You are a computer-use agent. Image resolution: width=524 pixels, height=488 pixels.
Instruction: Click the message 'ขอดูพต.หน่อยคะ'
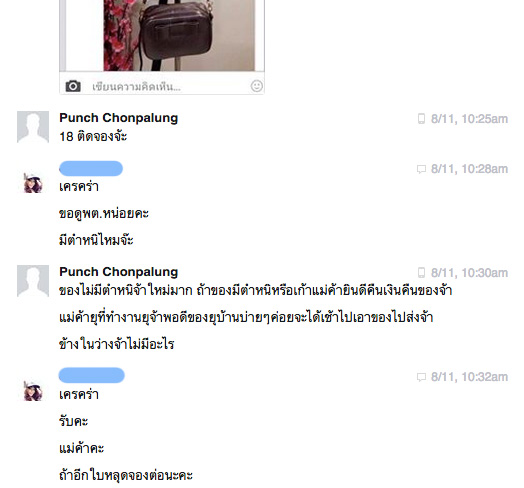(x=104, y=214)
